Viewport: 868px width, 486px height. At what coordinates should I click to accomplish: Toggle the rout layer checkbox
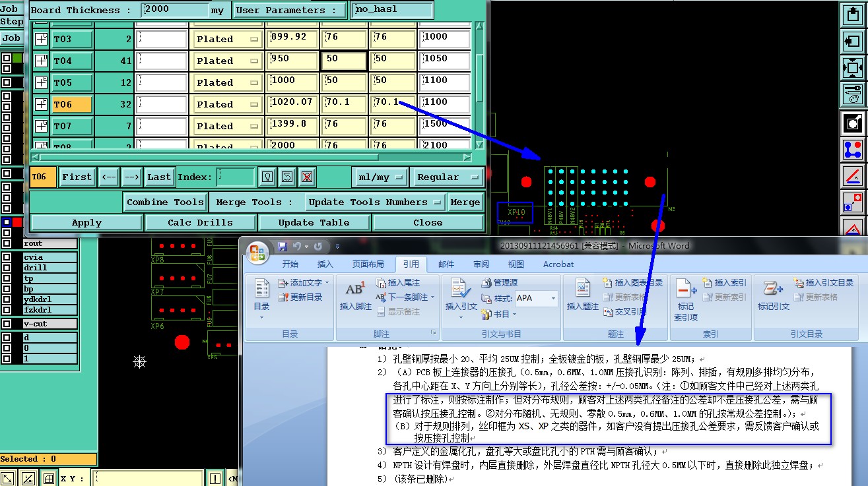7,243
